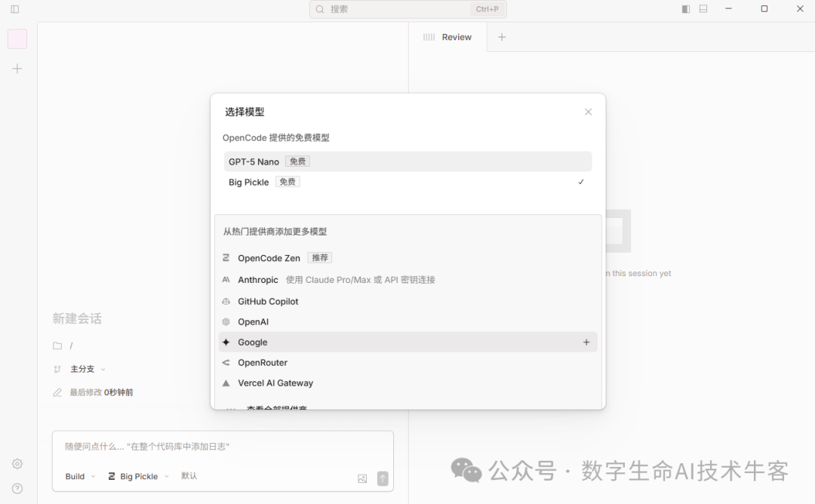Click the Vercel triangle icon
Viewport: 815px width, 504px height.
(x=226, y=383)
